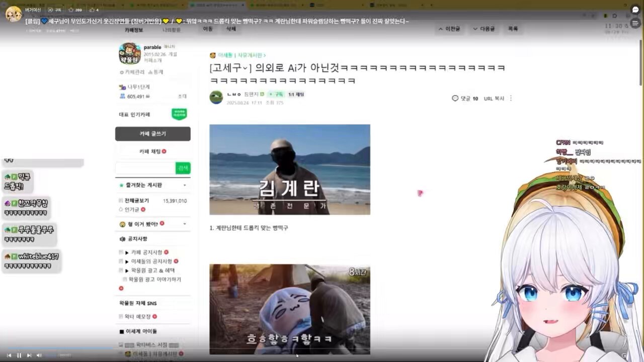Pause the video playback
This screenshot has height=362, width=644.
pos(19,355)
